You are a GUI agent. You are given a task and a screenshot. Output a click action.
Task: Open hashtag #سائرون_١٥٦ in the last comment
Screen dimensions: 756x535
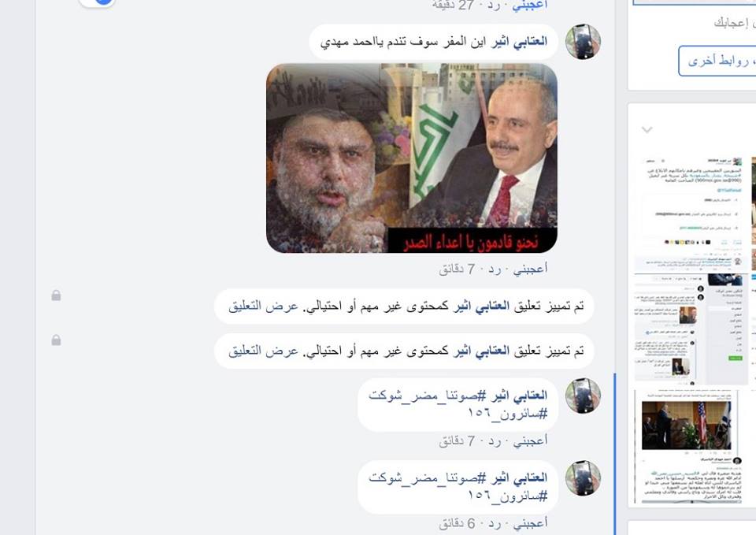[x=507, y=496]
